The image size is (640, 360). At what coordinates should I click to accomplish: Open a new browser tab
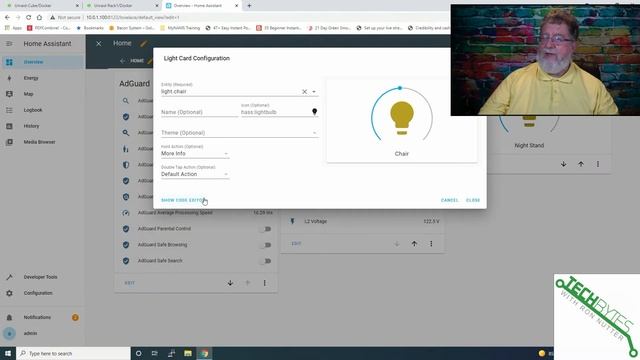click(249, 6)
